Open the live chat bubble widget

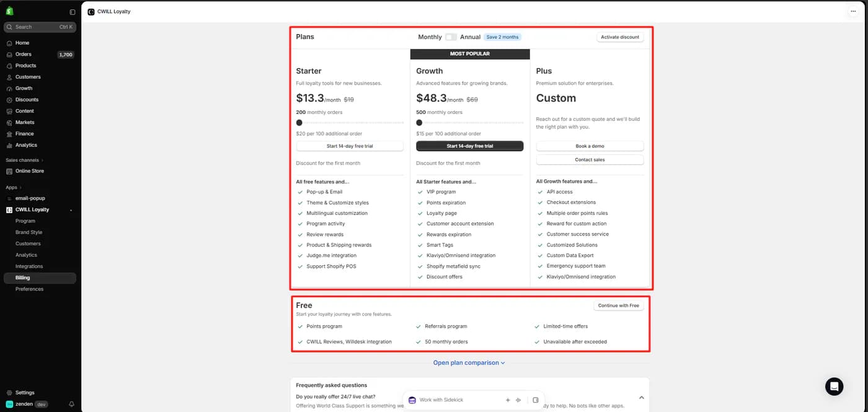click(x=835, y=387)
